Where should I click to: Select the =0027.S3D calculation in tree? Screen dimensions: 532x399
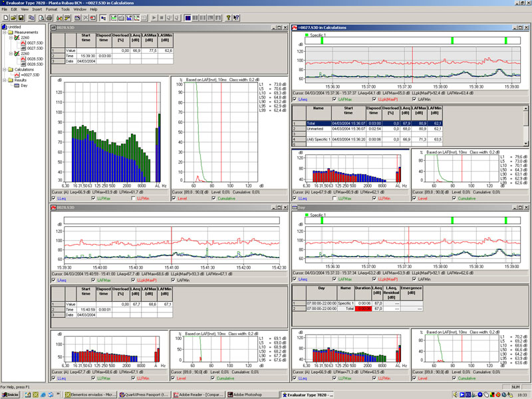(x=27, y=75)
